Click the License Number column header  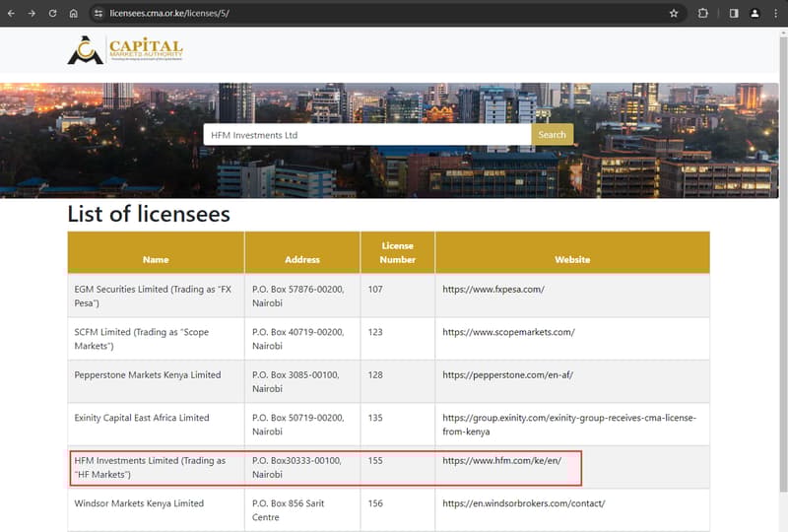pos(398,252)
